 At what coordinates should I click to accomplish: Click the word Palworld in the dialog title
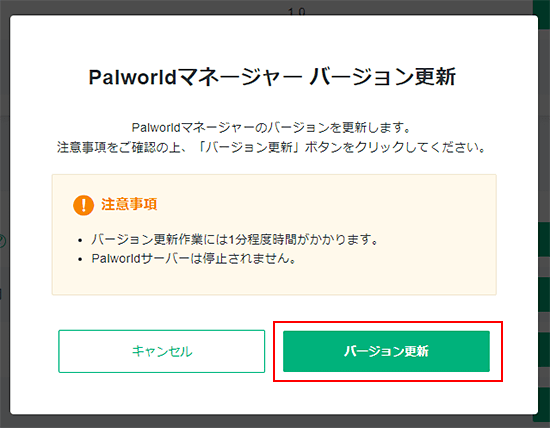click(132, 77)
